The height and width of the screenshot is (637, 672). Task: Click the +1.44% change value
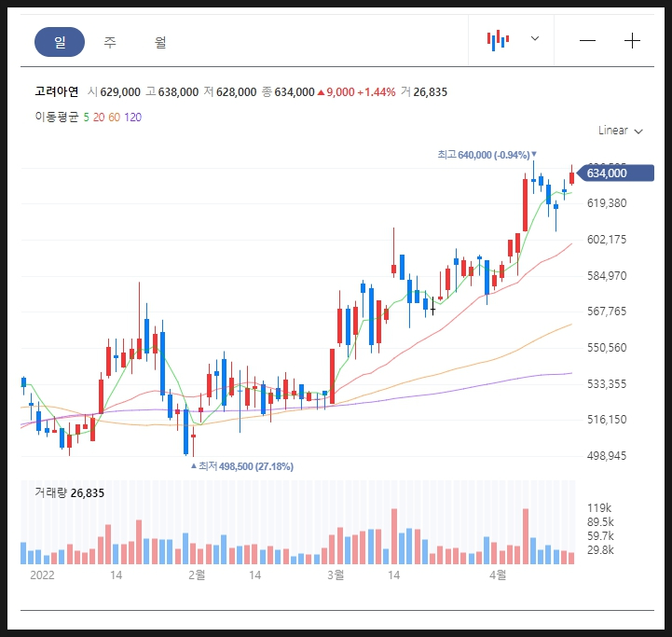377,91
